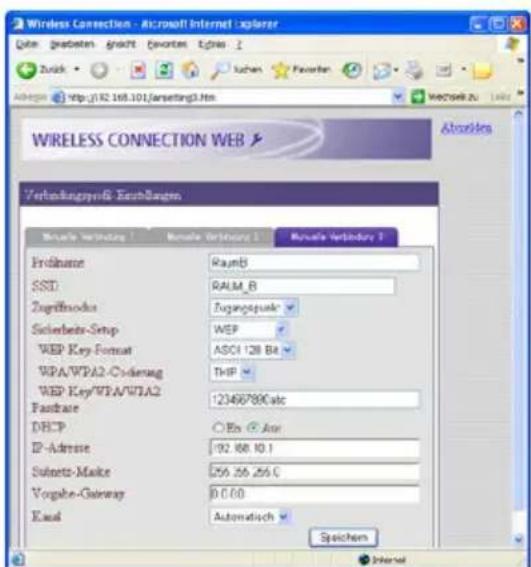Click in the Profilname field
The width and height of the screenshot is (531, 567).
point(314,263)
